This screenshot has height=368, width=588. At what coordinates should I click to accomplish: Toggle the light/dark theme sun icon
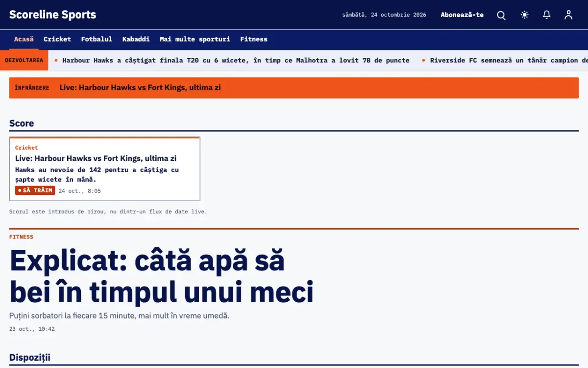click(x=524, y=15)
